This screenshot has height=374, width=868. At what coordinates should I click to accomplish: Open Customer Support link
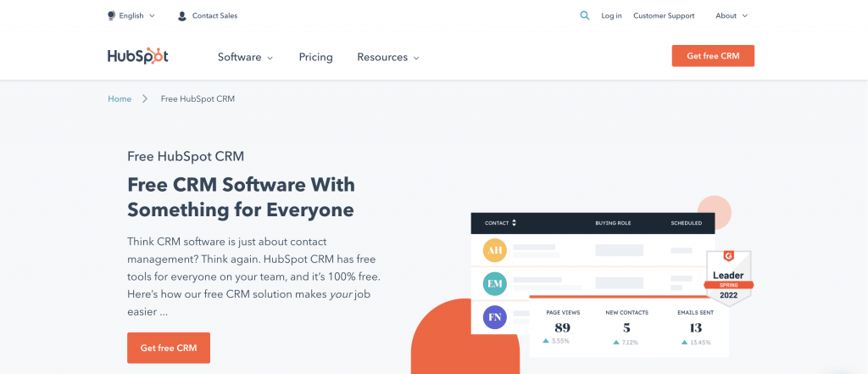click(664, 16)
